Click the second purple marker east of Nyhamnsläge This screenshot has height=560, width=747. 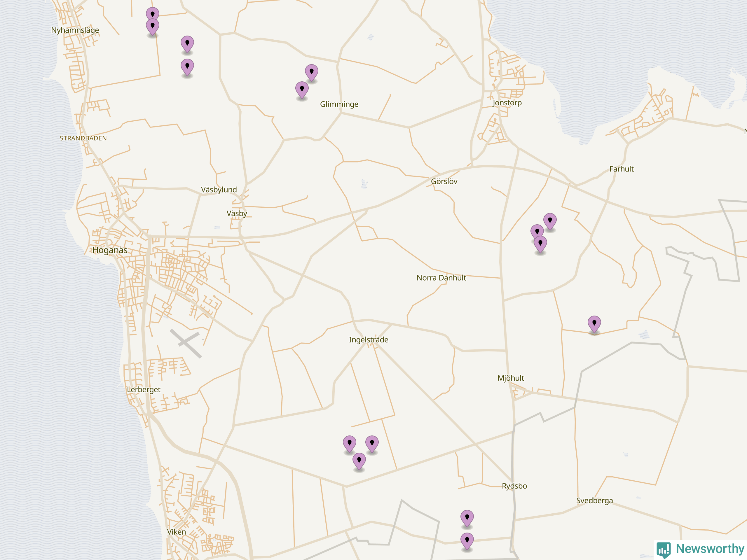pyautogui.click(x=153, y=27)
